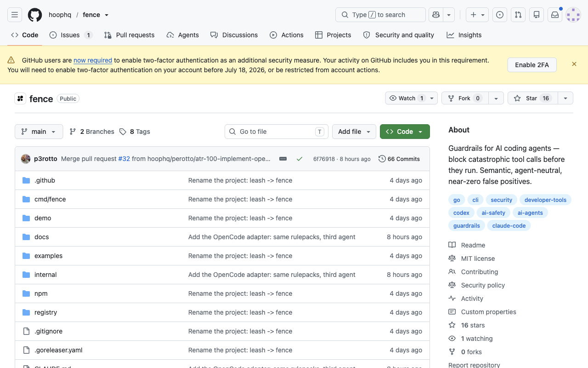Click the ellipsis commit message expander

click(283, 159)
